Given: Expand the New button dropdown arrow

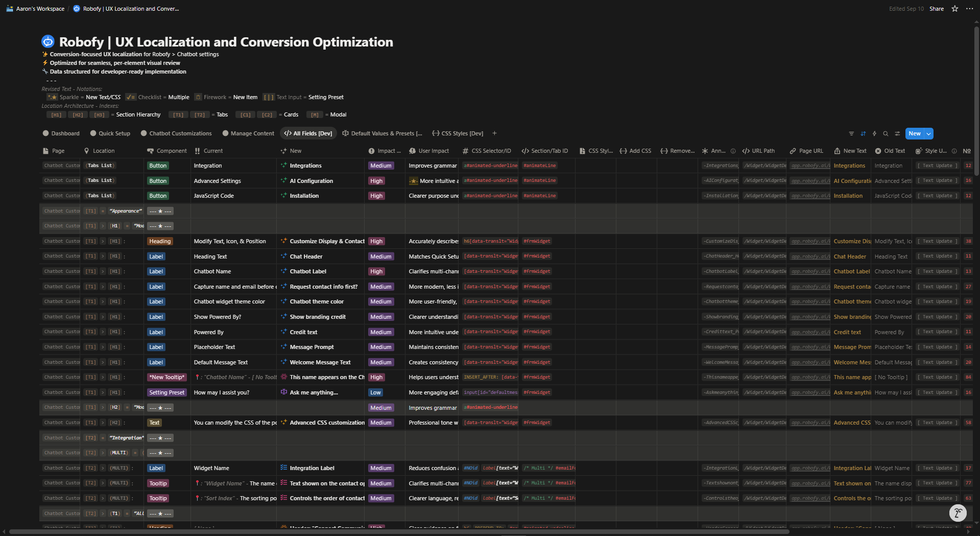Looking at the screenshot, I should tap(928, 134).
